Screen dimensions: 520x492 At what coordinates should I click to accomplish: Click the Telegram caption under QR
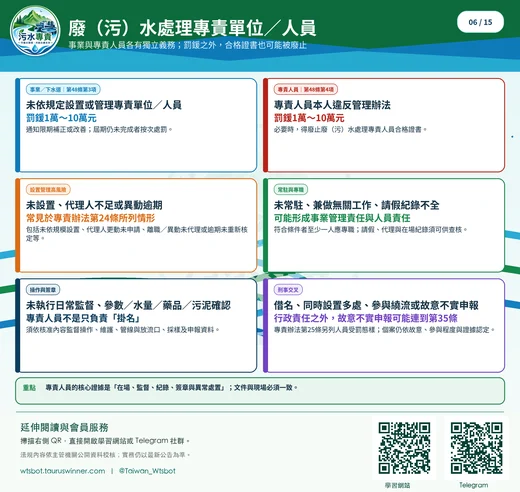[473, 485]
